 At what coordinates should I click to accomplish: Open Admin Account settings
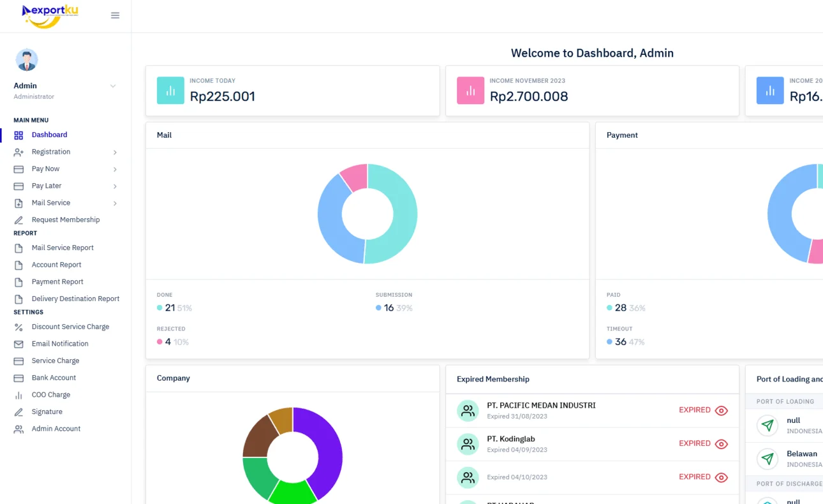[56, 429]
